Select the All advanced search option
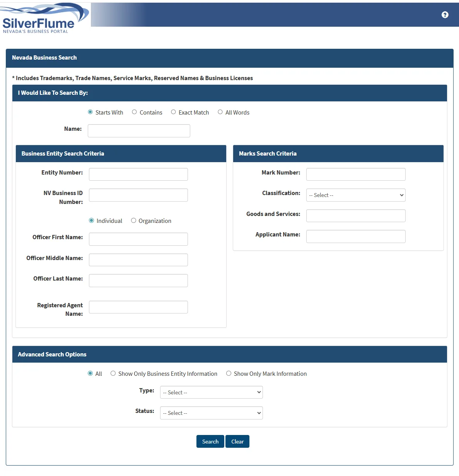This screenshot has height=476, width=459. click(90, 373)
